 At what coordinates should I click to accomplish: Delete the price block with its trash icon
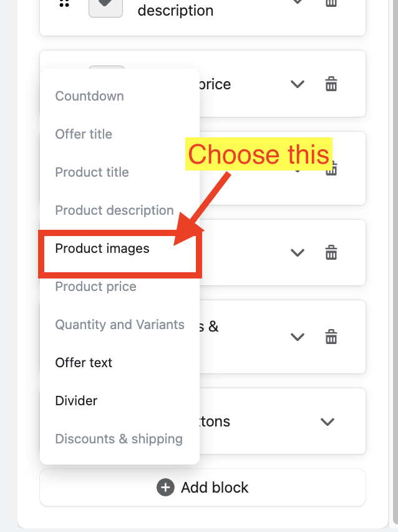331,84
